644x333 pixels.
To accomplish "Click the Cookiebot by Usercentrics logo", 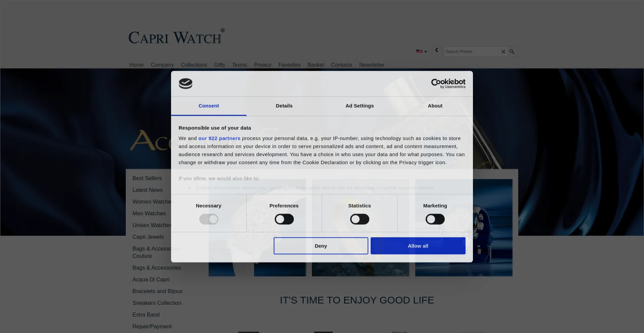I will pos(448,84).
